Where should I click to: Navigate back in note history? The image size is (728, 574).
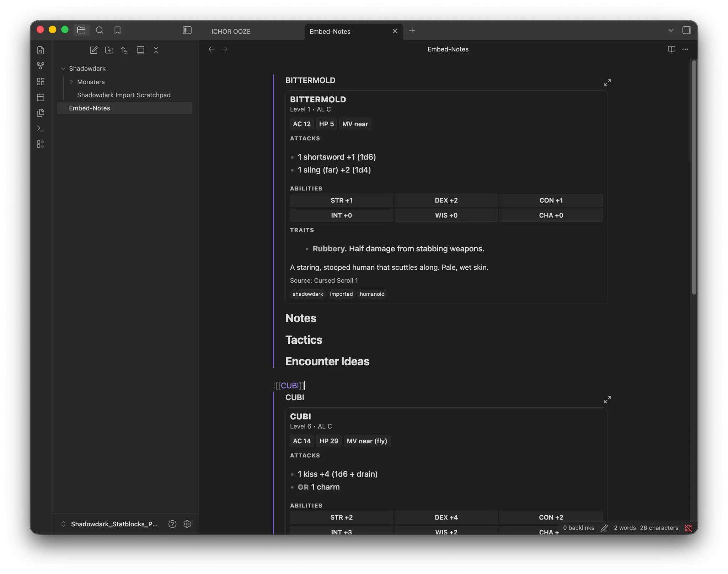(x=211, y=49)
